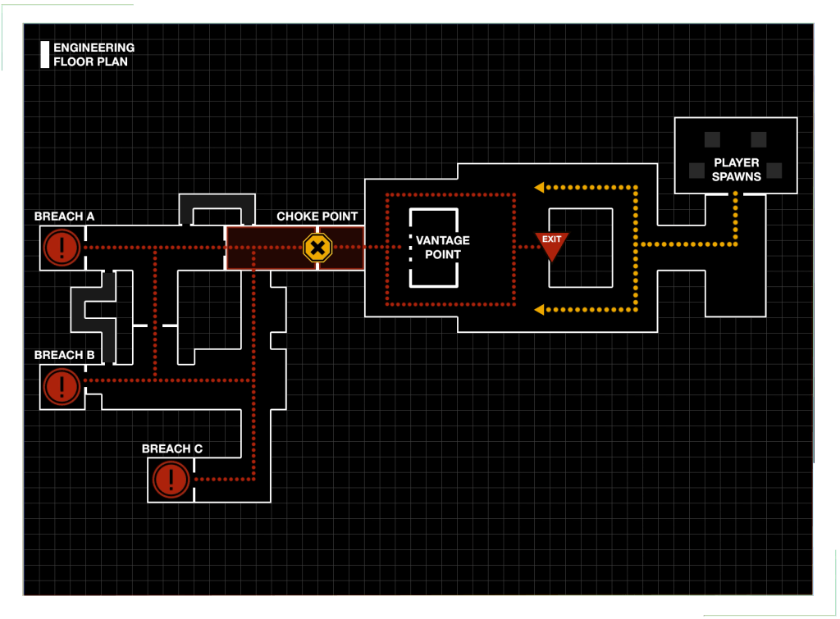Select the BREACH A label
Screen dimensions: 840x619
(x=64, y=216)
